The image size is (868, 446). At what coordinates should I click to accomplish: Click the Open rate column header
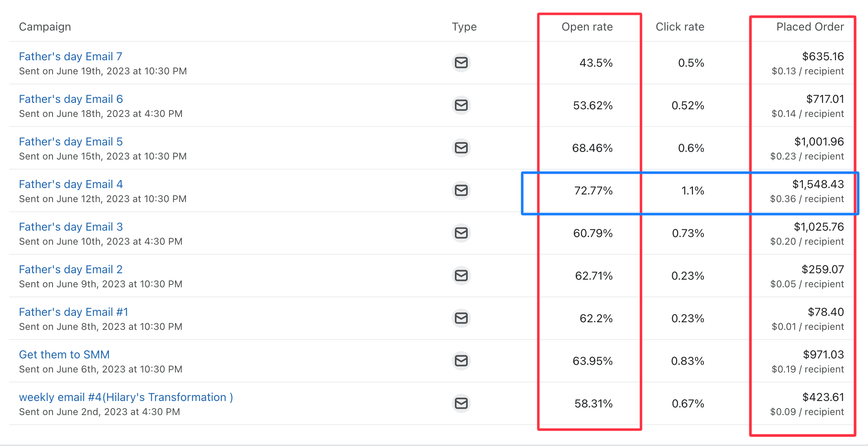coord(587,27)
